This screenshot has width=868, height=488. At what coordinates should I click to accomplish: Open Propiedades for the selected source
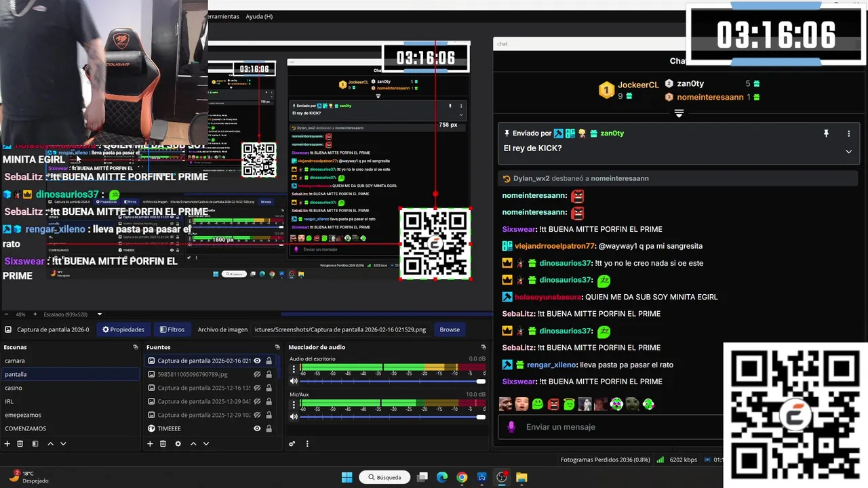123,329
